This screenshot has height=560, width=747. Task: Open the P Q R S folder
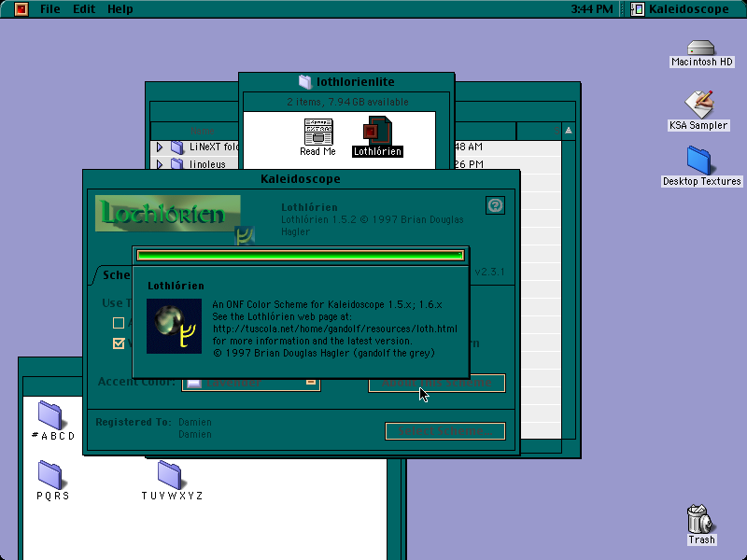(x=53, y=481)
